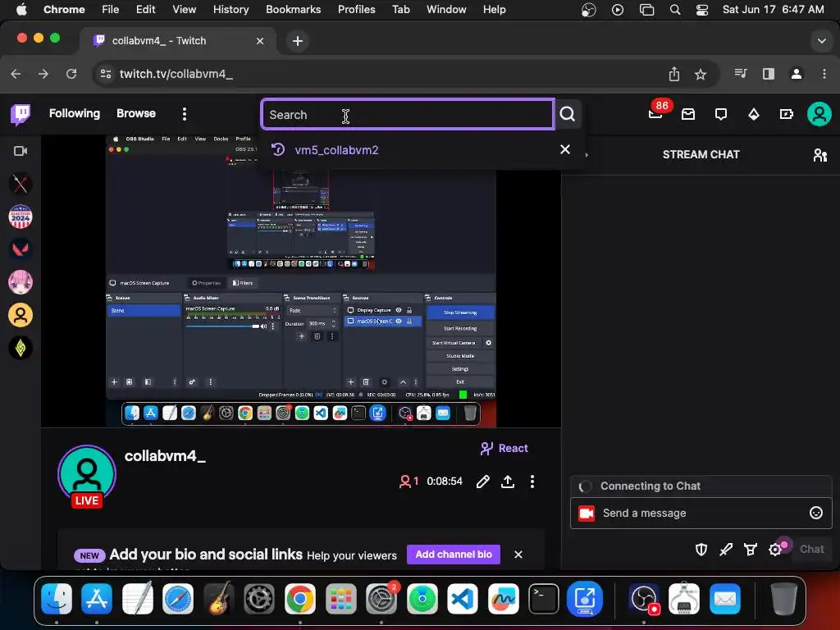840x630 pixels.
Task: Click the Chat send button
Action: point(811,549)
